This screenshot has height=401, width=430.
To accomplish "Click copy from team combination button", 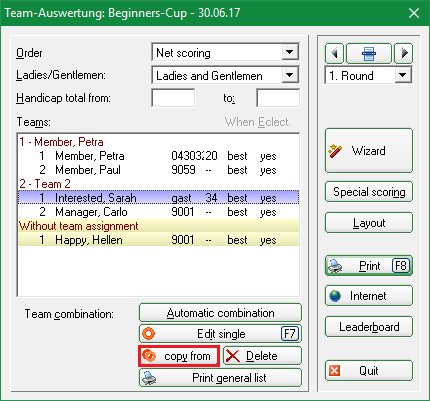I will 179,356.
